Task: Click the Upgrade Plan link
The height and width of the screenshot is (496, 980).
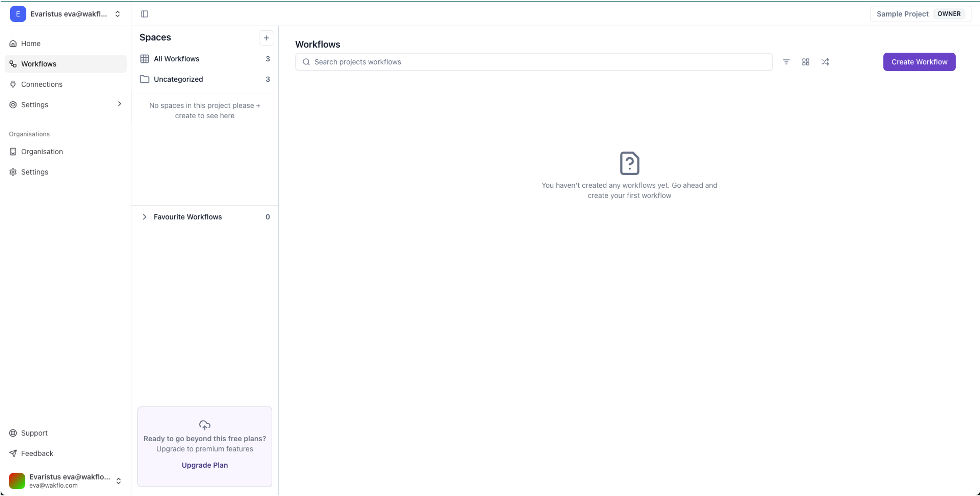Action: pos(204,465)
